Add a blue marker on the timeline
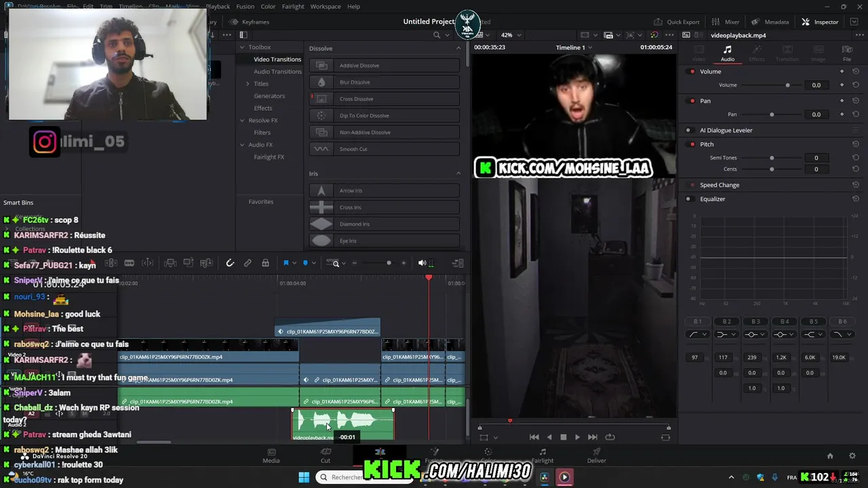The image size is (868, 488). coord(305,263)
